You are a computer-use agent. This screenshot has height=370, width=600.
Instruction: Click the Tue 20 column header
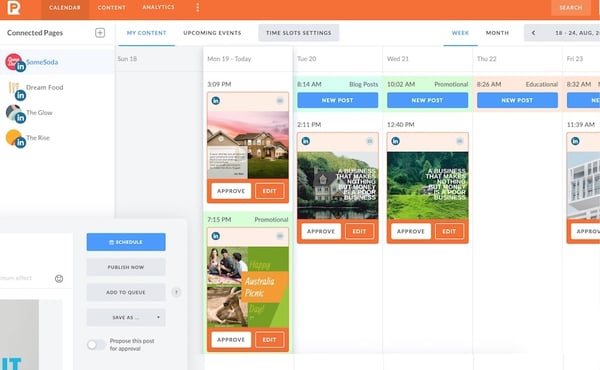pos(307,59)
